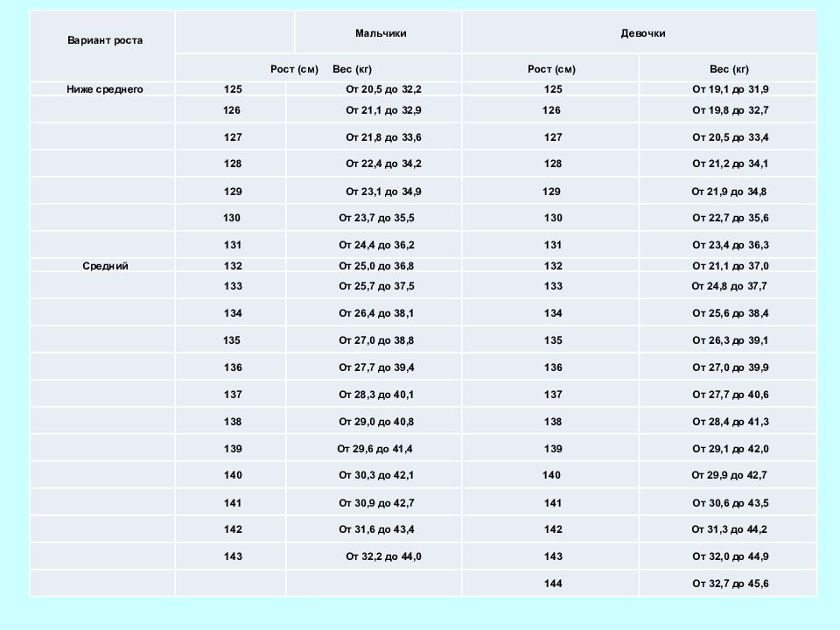The height and width of the screenshot is (630, 840).
Task: Click the boys' 'Рост (см)' subheader
Action: pyautogui.click(x=294, y=69)
